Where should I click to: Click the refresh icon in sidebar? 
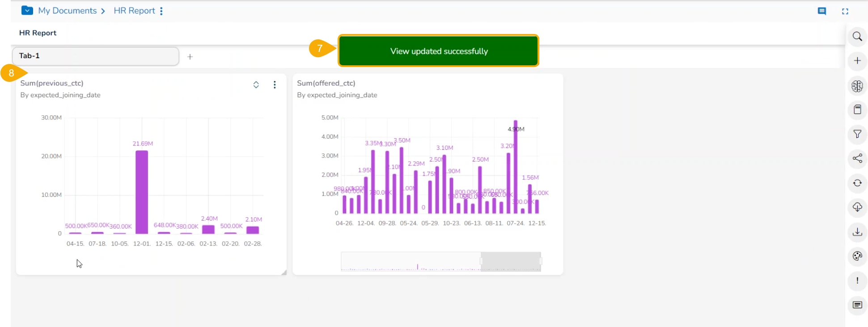[857, 183]
